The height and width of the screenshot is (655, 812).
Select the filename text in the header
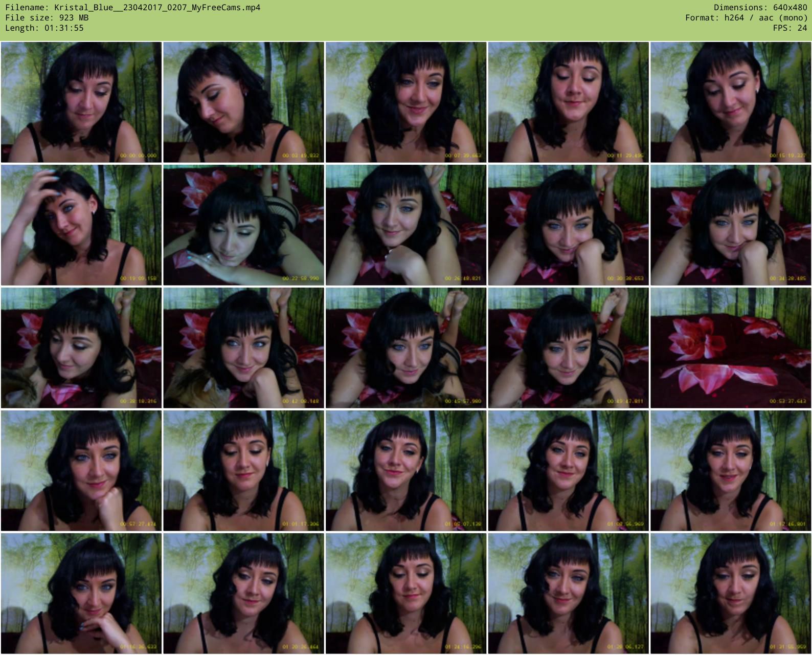[x=133, y=8]
